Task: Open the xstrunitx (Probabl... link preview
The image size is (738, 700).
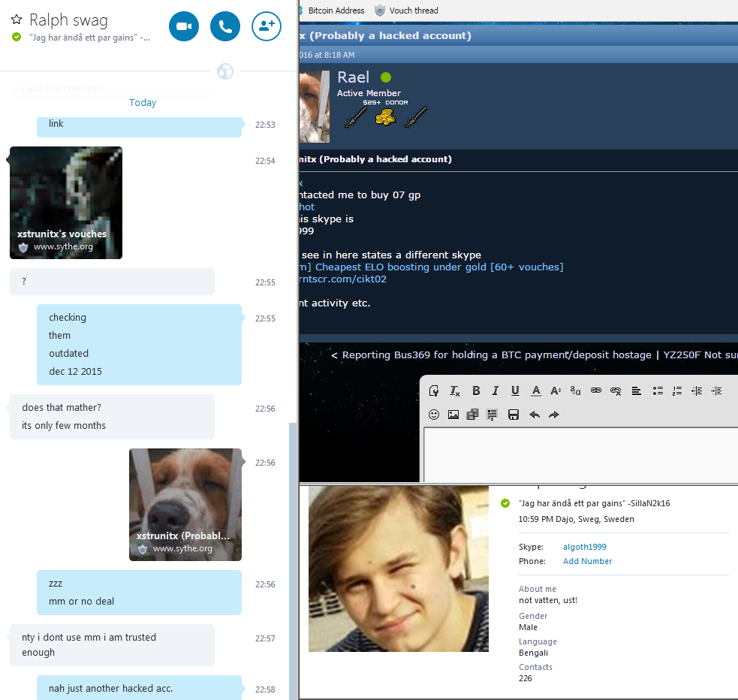Action: coord(185,505)
